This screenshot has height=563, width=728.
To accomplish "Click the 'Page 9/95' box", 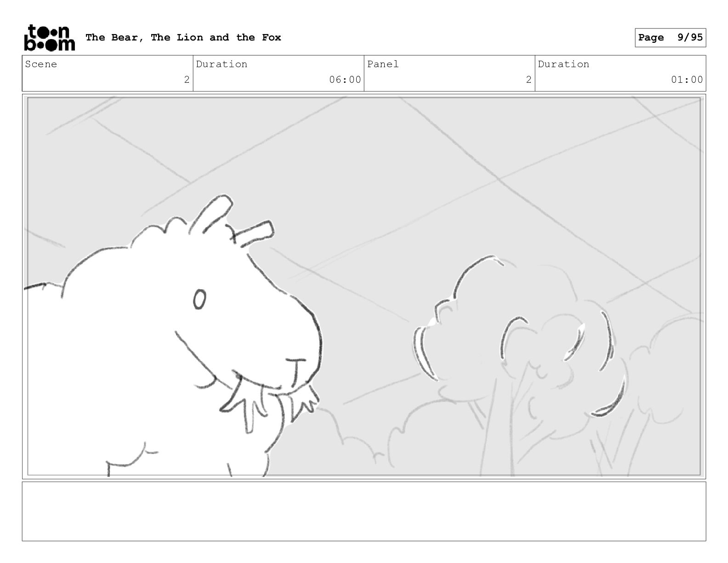I will (x=670, y=38).
